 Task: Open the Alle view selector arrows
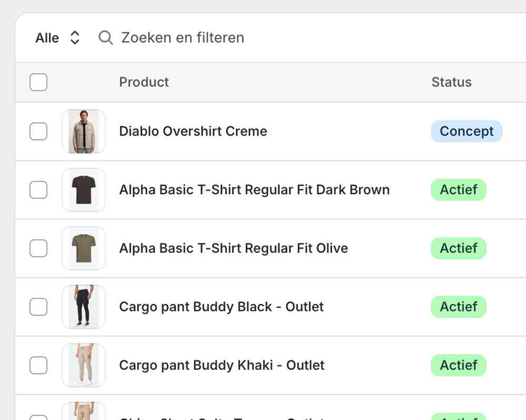point(75,37)
